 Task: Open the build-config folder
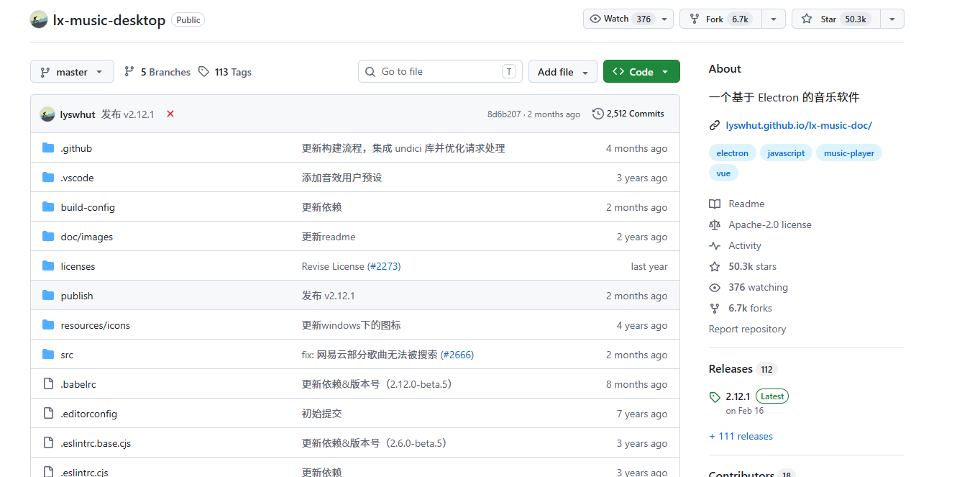(88, 207)
